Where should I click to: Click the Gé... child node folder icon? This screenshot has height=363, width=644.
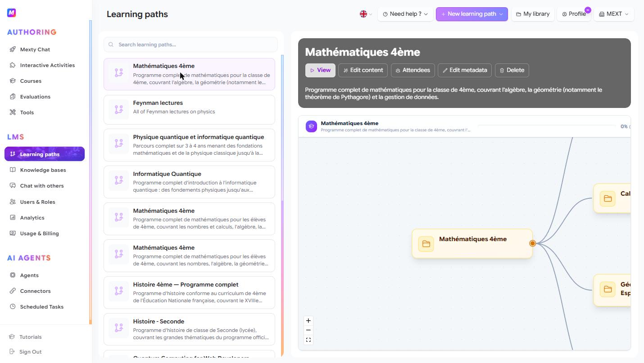pyautogui.click(x=608, y=289)
